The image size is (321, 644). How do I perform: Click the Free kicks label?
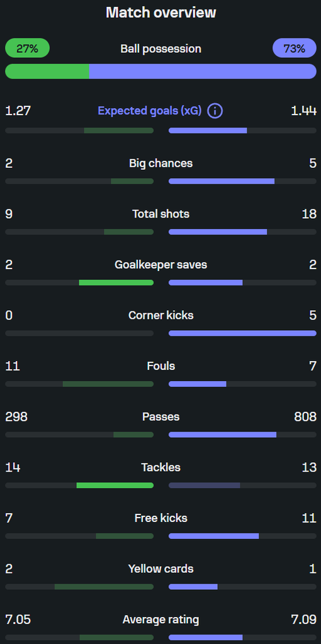point(160,518)
